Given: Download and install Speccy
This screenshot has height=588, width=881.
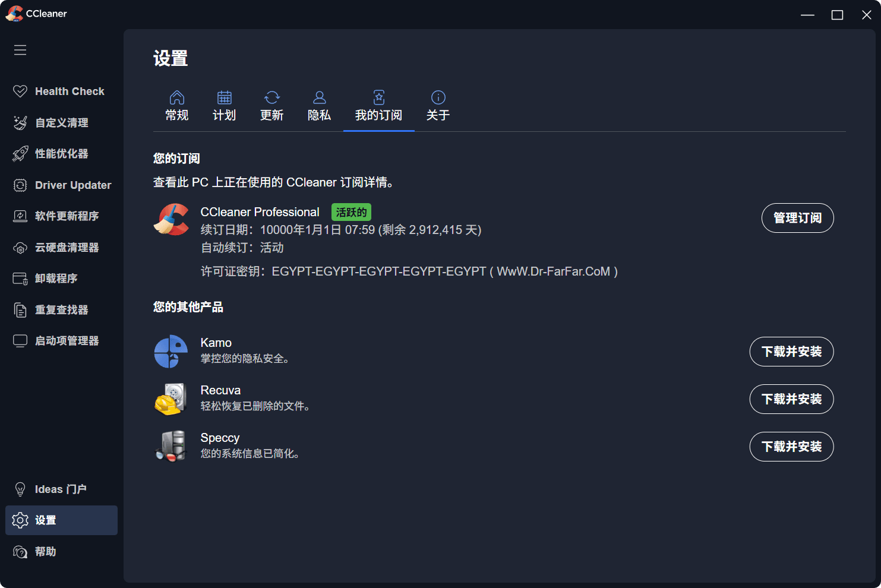Looking at the screenshot, I should point(791,447).
